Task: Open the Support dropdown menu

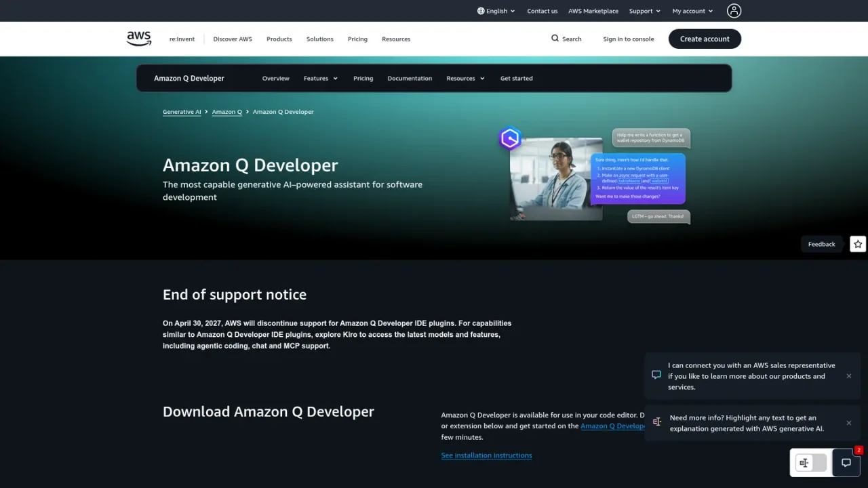Action: [645, 11]
